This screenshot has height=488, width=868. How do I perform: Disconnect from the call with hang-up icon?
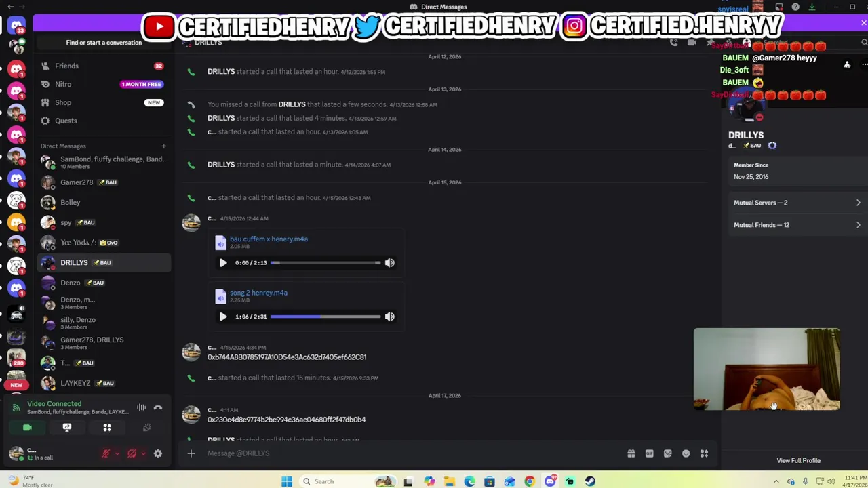(x=158, y=408)
